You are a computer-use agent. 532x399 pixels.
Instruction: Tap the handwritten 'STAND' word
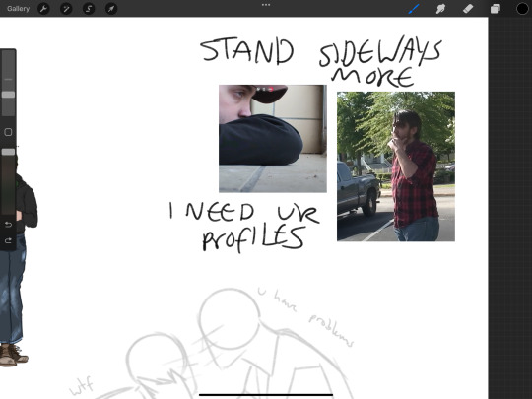tap(246, 51)
